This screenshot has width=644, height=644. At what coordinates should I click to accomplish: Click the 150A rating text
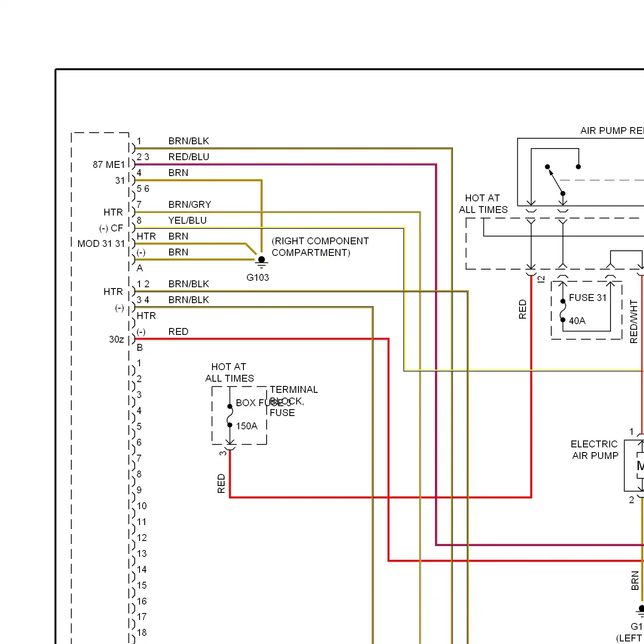246,426
